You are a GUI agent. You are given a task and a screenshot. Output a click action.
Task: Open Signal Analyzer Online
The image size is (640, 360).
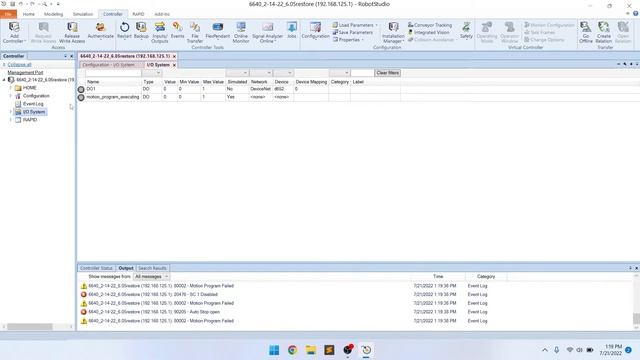point(267,32)
